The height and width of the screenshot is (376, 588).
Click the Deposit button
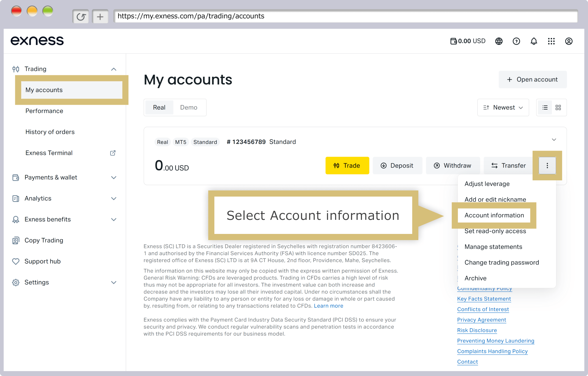(398, 166)
